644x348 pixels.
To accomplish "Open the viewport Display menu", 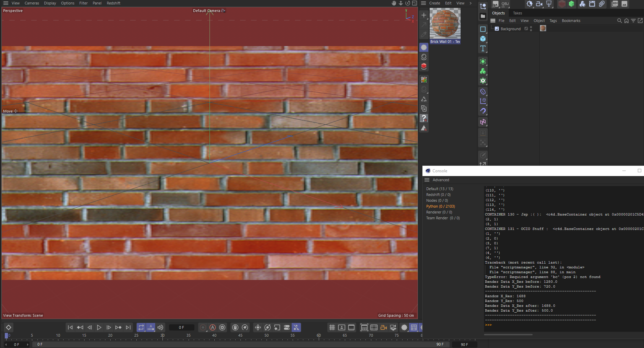I will click(50, 3).
